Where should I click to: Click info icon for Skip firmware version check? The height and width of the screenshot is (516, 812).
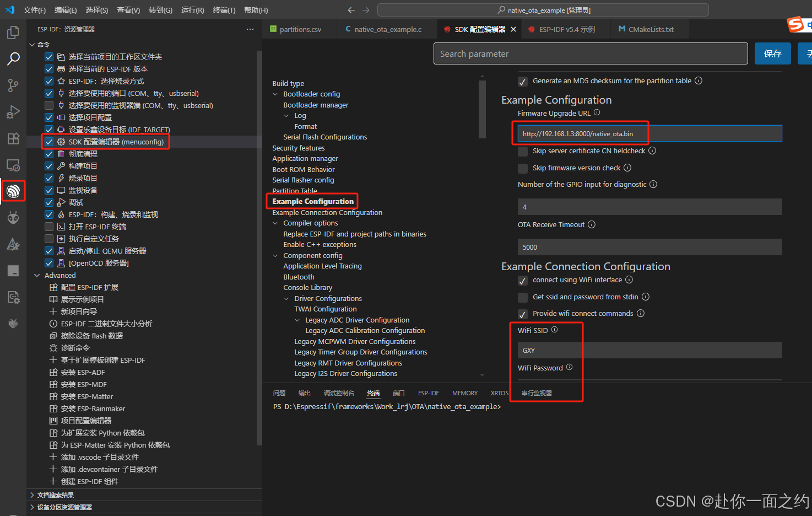click(x=627, y=168)
